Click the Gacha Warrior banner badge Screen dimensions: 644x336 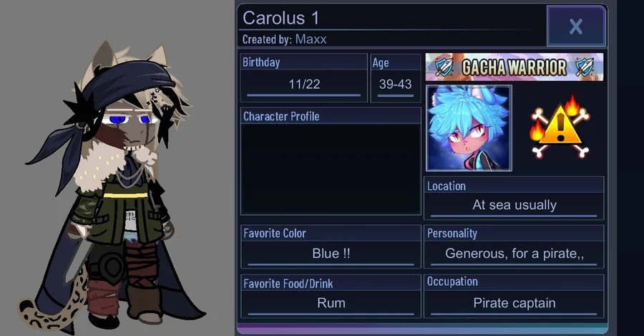pos(514,67)
